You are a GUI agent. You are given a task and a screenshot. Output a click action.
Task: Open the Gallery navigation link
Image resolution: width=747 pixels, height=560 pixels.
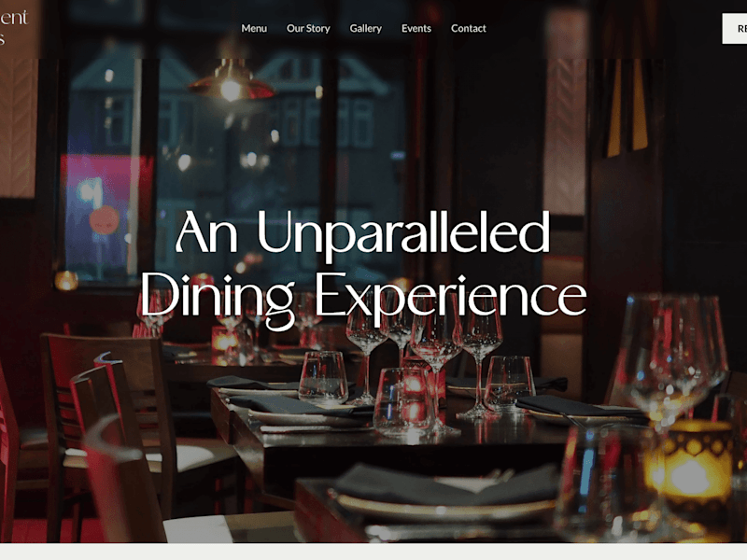(x=365, y=29)
